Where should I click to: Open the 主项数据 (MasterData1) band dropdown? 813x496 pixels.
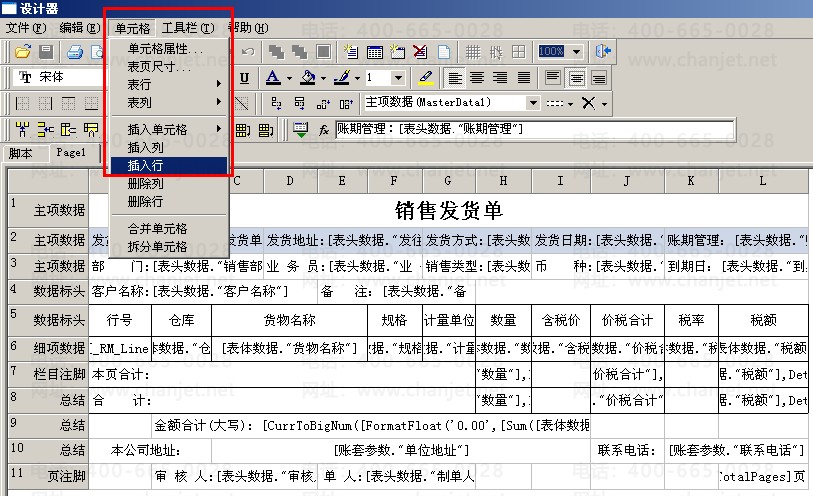pyautogui.click(x=533, y=103)
